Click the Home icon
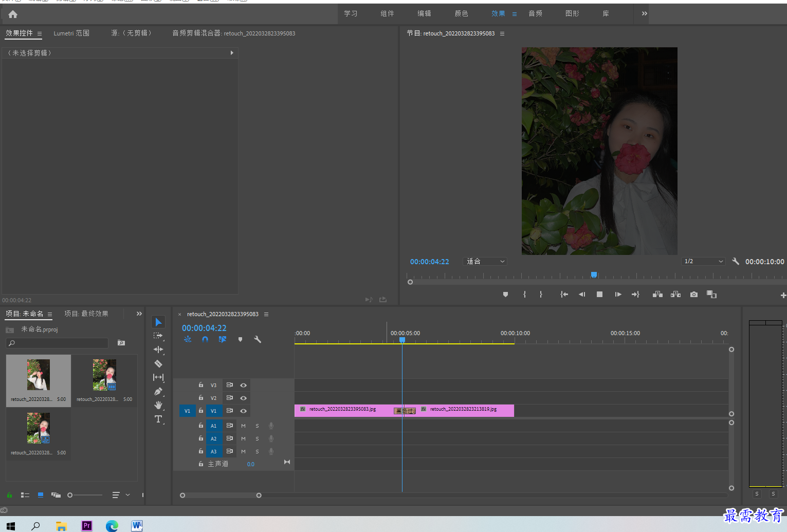Image resolution: width=787 pixels, height=532 pixels. tap(13, 14)
